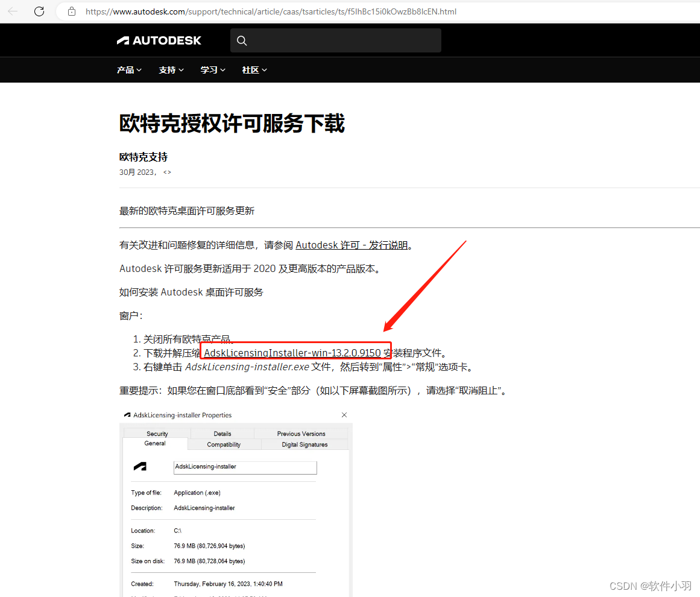Viewport: 700px width, 597px height.
Task: Download AdskLicensingInstaller-win-13.2.0.9150 link
Action: (x=292, y=353)
